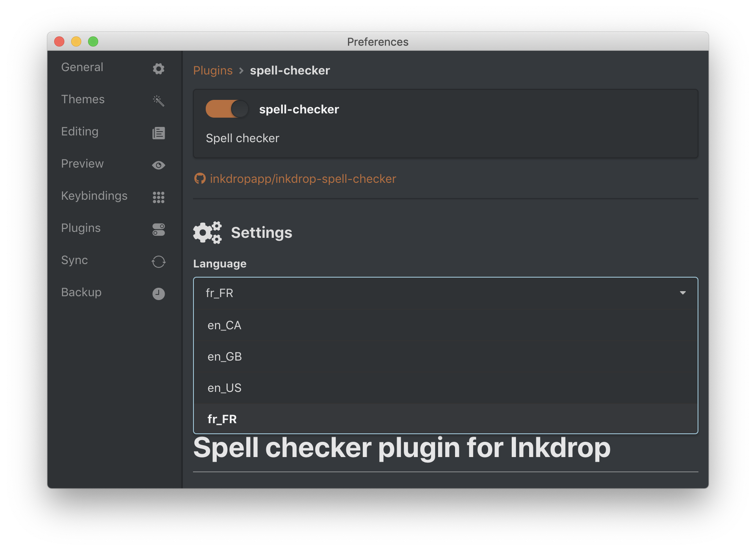This screenshot has width=756, height=551.
Task: Go back via Plugins breadcrumb link
Action: pos(213,70)
